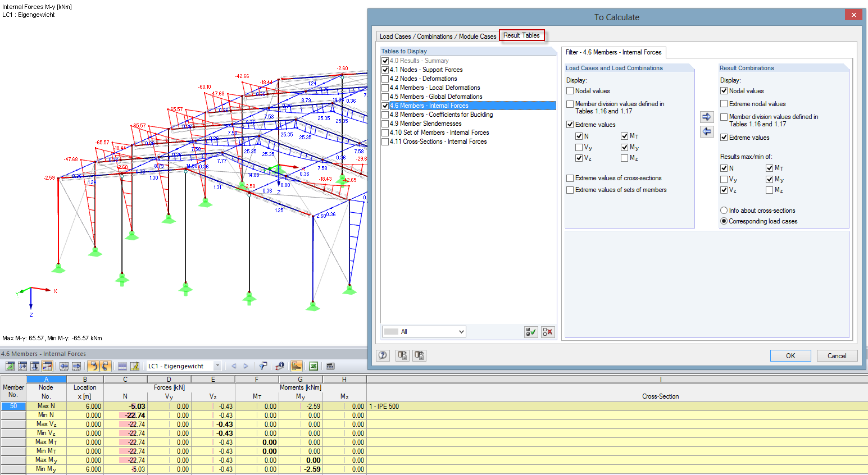Select the '4.0 Results - Summary' list row

tap(469, 61)
